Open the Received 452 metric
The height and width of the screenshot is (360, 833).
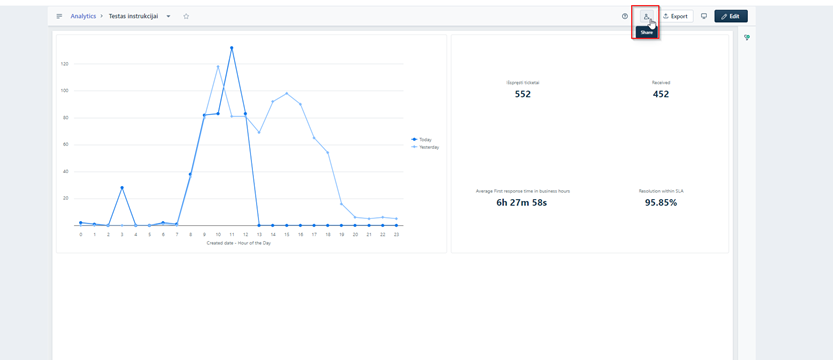click(x=661, y=90)
